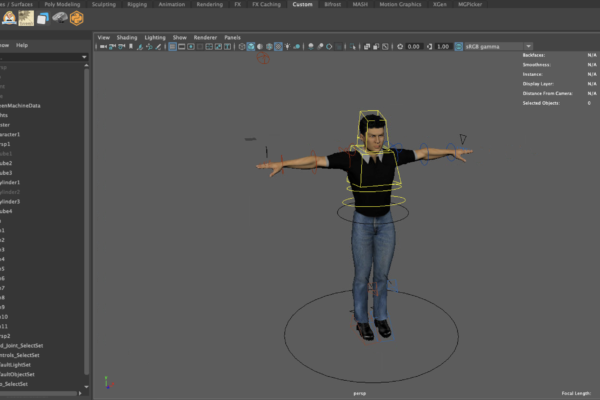Click the 'Distance From Camera:' HUD text

click(547, 93)
